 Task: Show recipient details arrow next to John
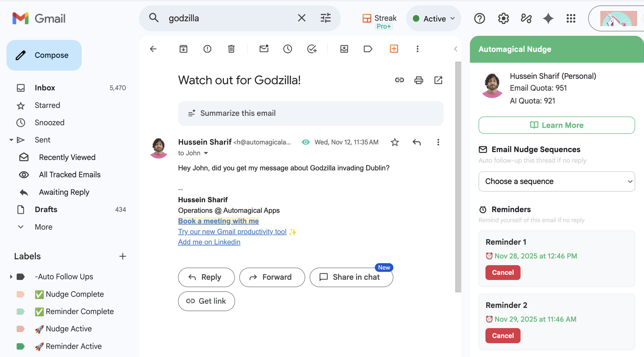[x=206, y=153]
